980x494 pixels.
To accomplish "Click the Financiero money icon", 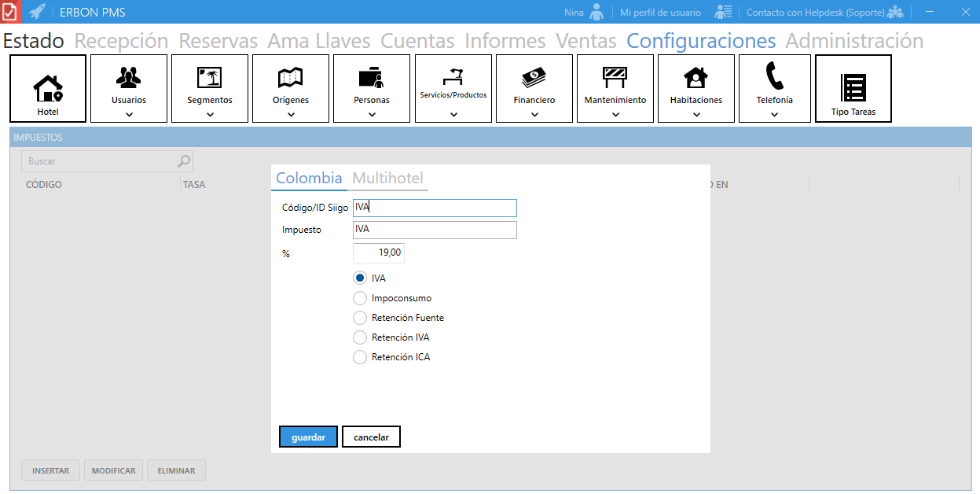I will (534, 77).
